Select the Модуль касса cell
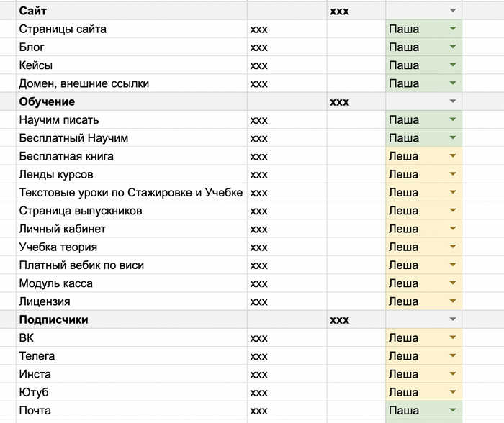 click(130, 283)
